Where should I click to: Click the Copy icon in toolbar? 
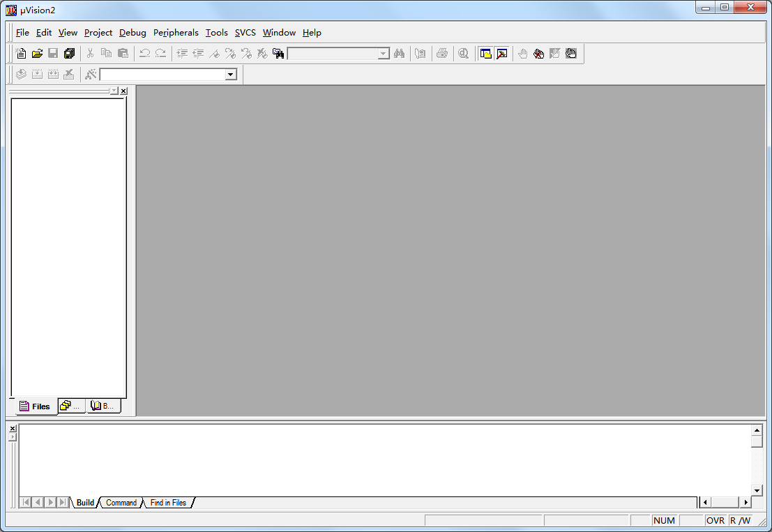(x=106, y=54)
